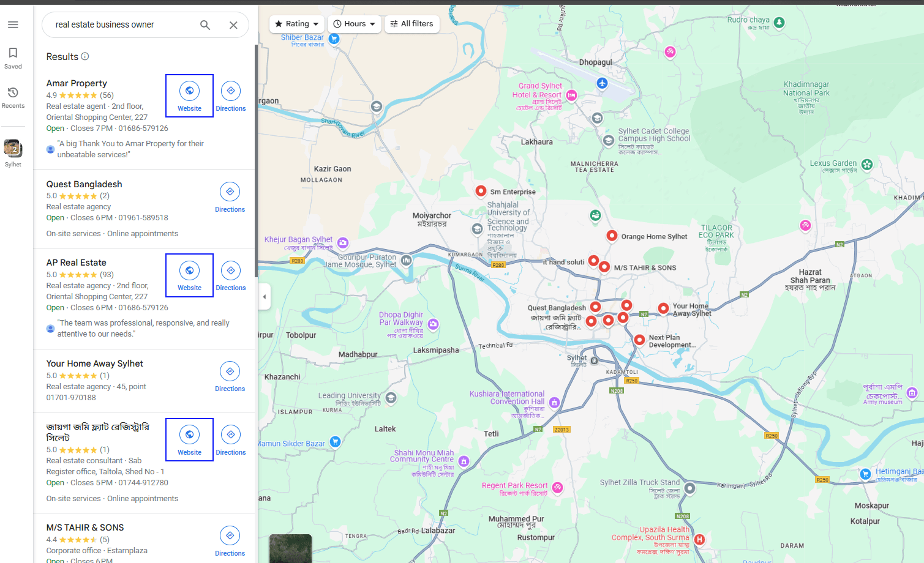The width and height of the screenshot is (924, 563).
Task: Click Dhopa Dighir Par Walkway marker
Action: click(x=433, y=324)
